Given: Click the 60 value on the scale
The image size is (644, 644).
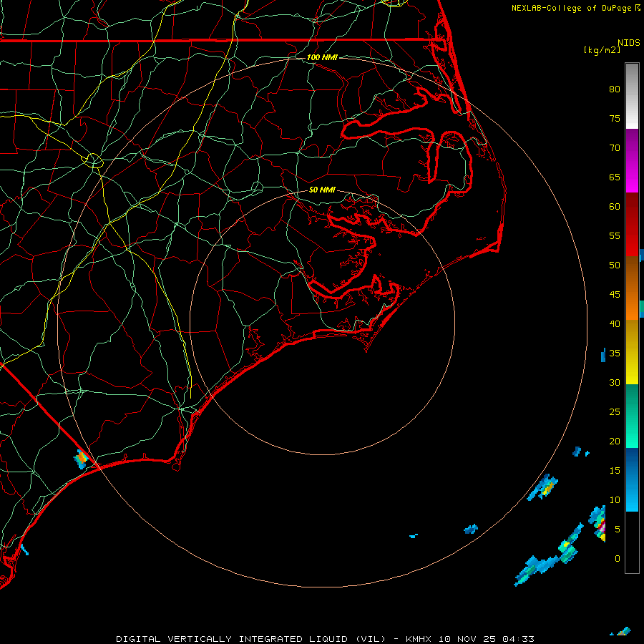Looking at the screenshot, I should pyautogui.click(x=615, y=207).
